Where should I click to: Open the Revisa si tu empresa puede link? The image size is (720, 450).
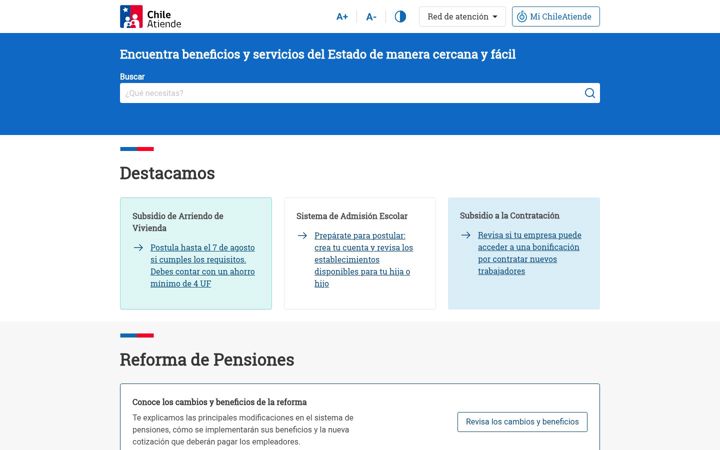529,253
